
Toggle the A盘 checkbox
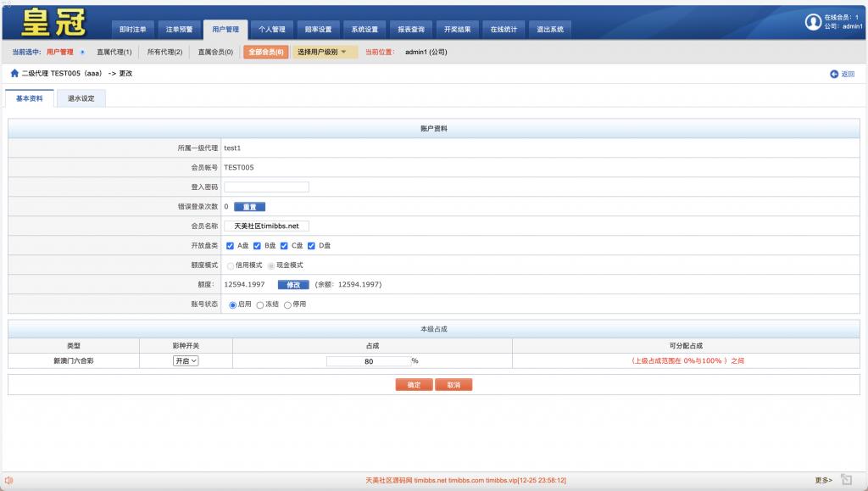[230, 246]
